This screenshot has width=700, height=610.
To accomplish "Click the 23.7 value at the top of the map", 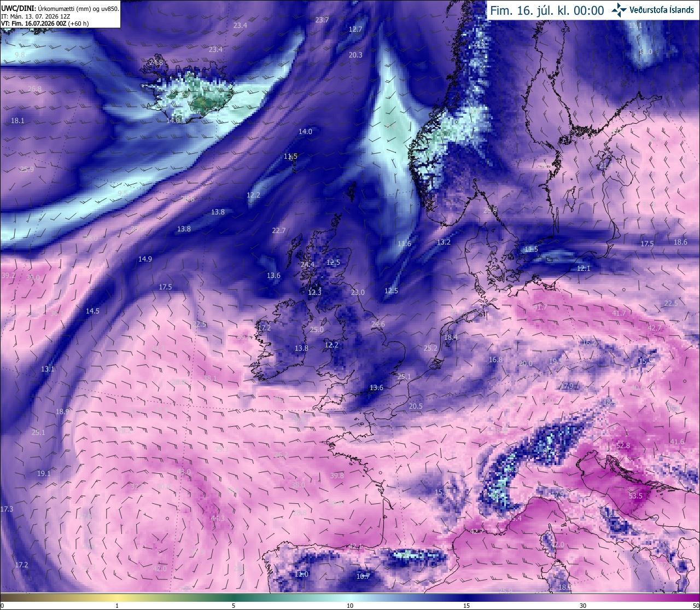I will tap(323, 20).
